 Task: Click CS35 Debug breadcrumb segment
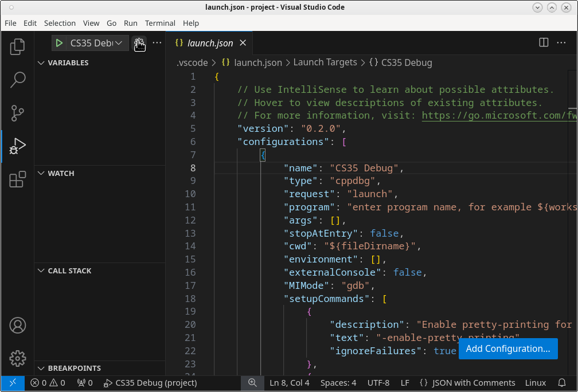(x=401, y=62)
